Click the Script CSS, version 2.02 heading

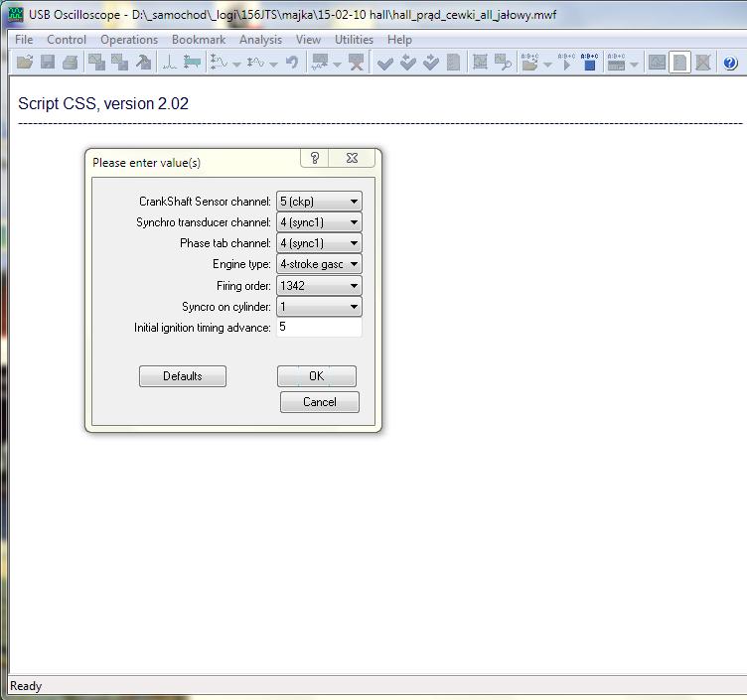pyautogui.click(x=103, y=104)
